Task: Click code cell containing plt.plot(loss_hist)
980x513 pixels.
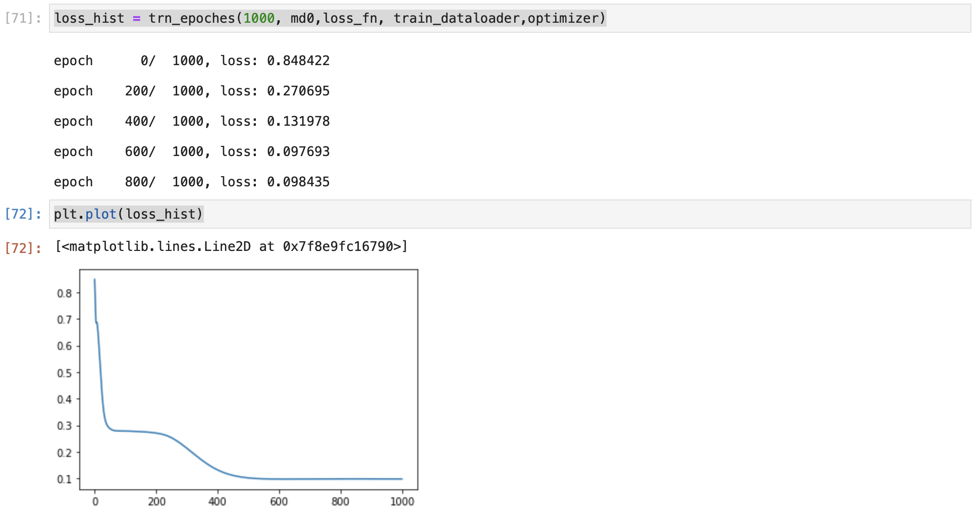Action: tap(510, 214)
